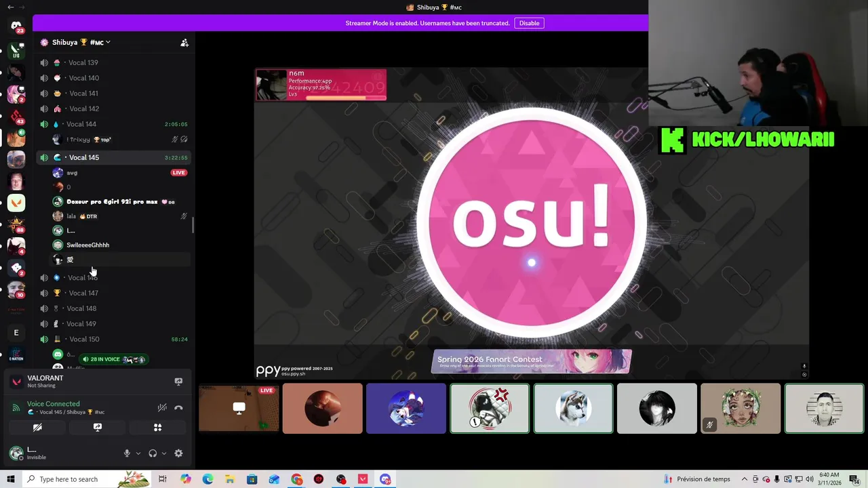Open invite members icon next to Shibuya
Image resolution: width=868 pixels, height=488 pixels.
click(184, 43)
